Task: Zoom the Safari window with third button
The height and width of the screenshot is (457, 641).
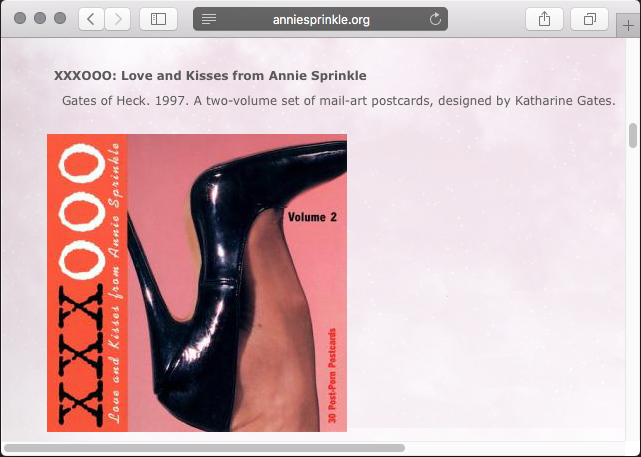Action: click(x=60, y=18)
